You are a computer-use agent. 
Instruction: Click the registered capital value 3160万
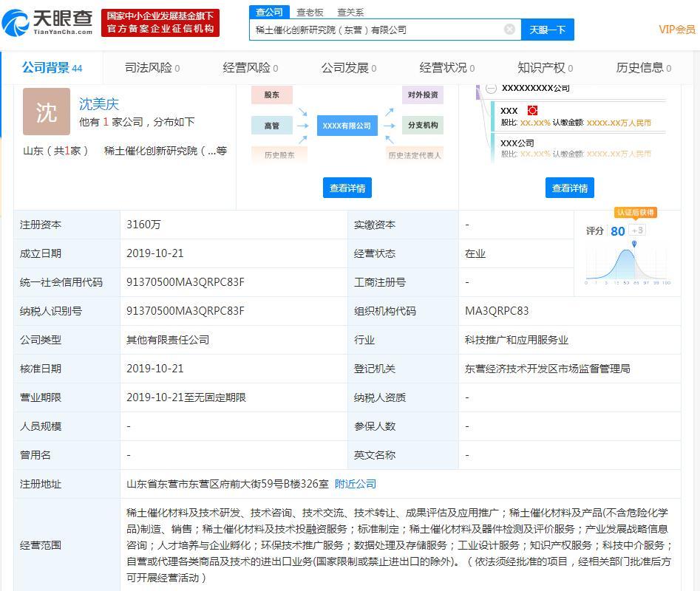[x=143, y=225]
